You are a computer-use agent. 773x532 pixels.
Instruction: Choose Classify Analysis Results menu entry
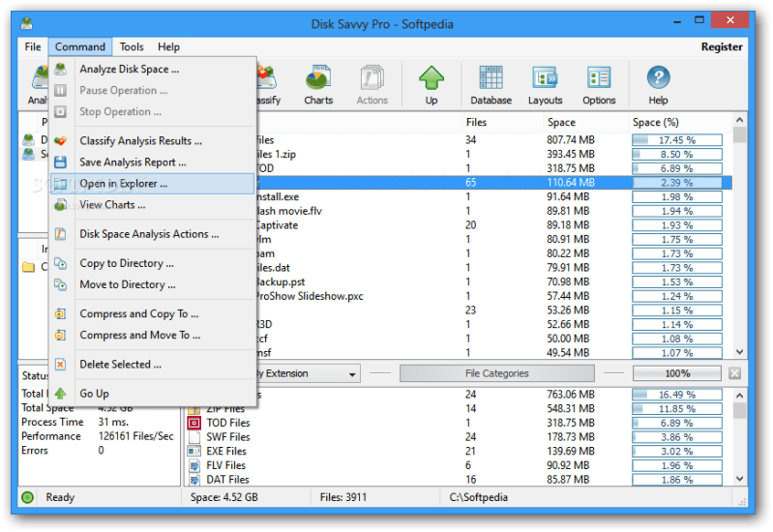(152, 141)
